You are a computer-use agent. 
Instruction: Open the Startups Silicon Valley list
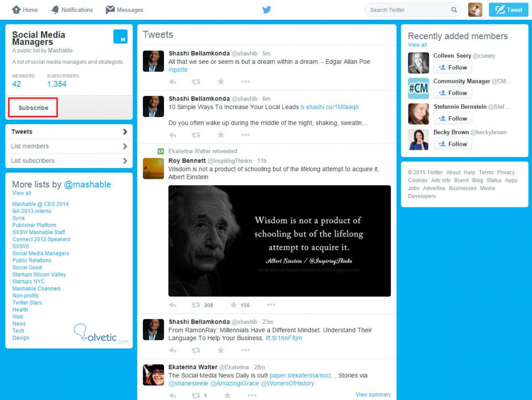pos(39,275)
